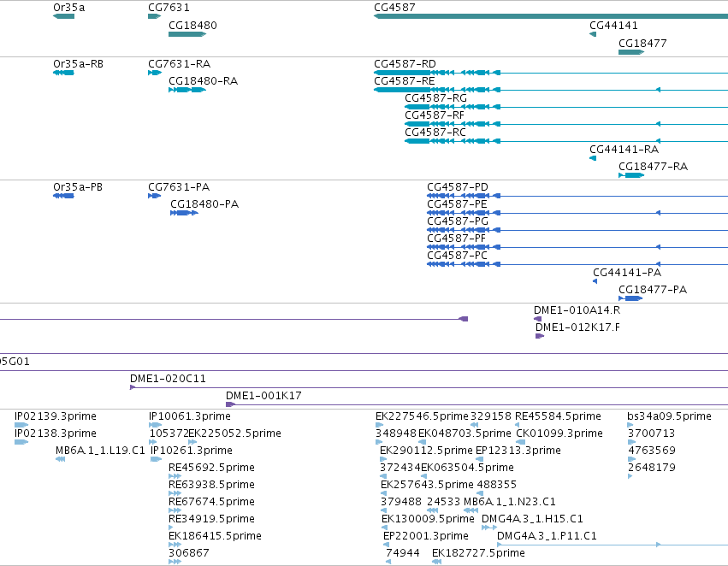This screenshot has height=566, width=728.
Task: Select transcript CG4587-RF
Action: coord(566,124)
